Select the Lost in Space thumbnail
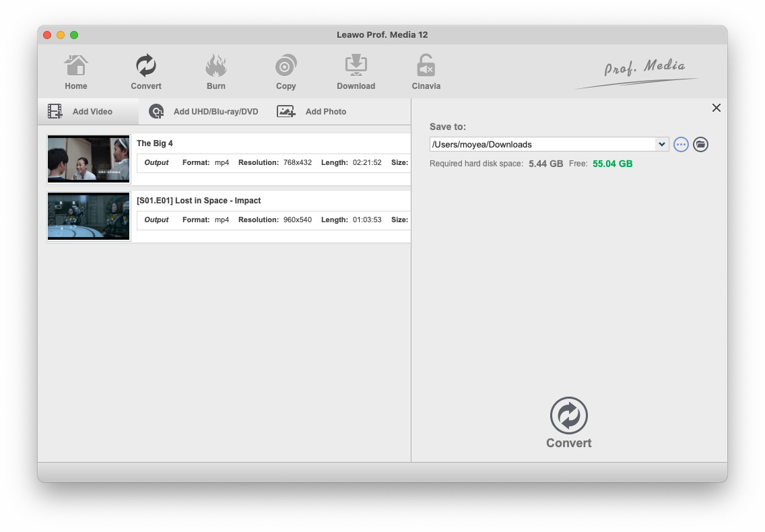 (x=89, y=216)
